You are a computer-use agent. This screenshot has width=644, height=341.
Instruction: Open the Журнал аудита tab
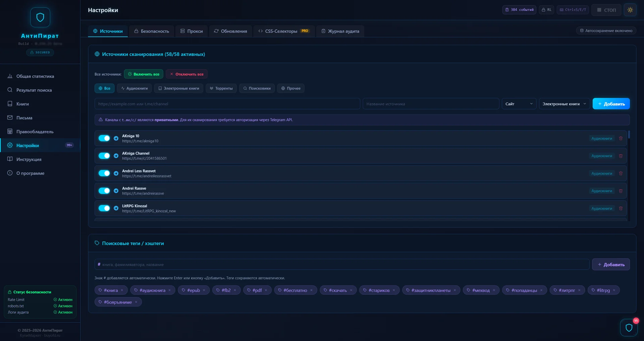pos(340,31)
